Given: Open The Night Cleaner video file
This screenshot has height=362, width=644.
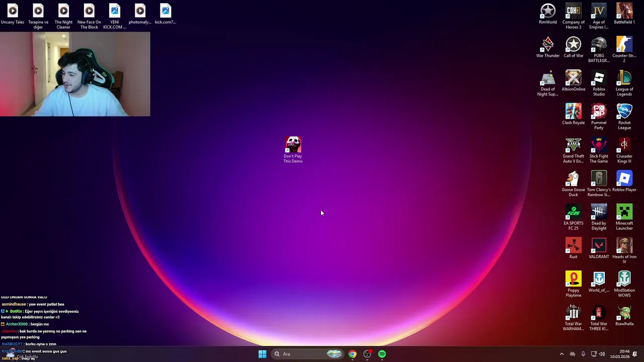Looking at the screenshot, I should tap(63, 16).
